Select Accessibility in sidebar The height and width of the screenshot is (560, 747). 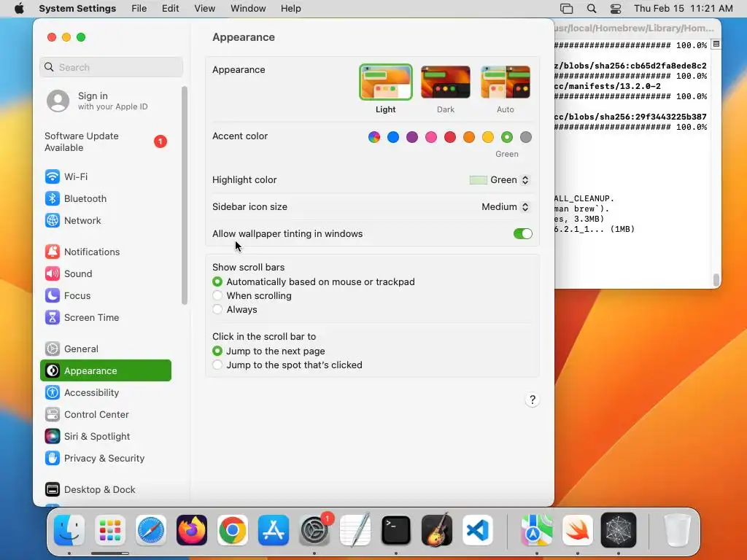point(106,393)
